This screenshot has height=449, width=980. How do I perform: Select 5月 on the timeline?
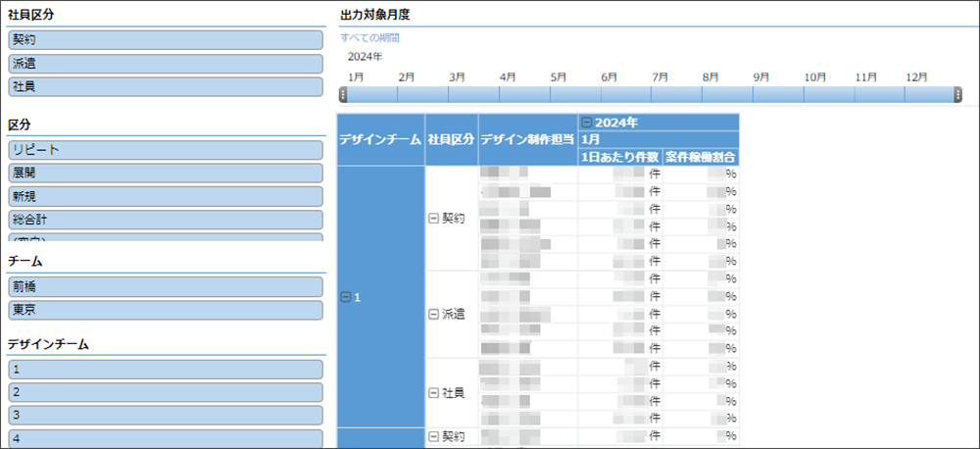575,94
